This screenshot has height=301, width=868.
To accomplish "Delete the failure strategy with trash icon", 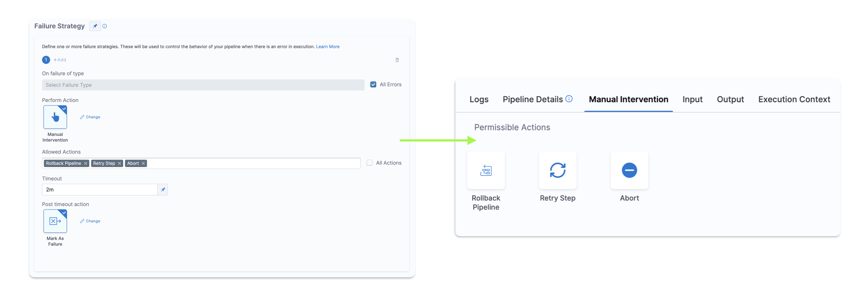I will pyautogui.click(x=397, y=60).
